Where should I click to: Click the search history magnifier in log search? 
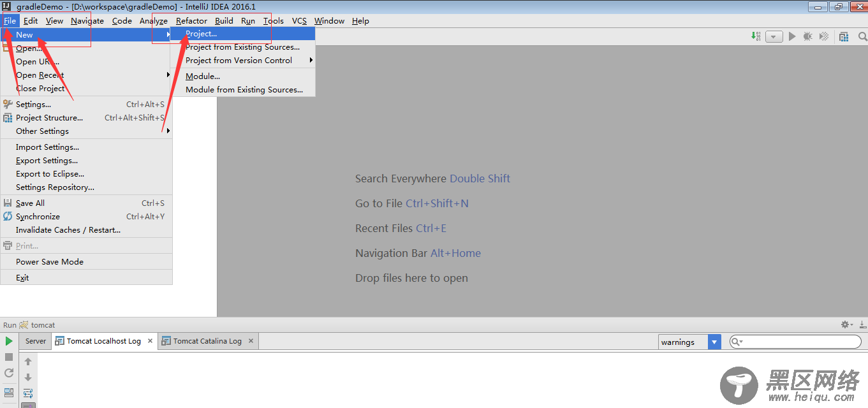737,342
